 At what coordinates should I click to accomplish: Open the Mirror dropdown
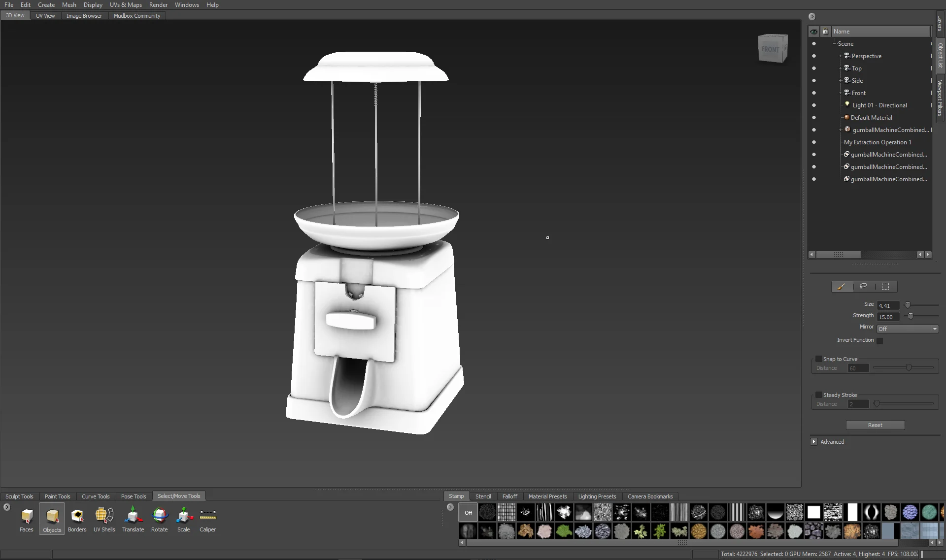[908, 329]
